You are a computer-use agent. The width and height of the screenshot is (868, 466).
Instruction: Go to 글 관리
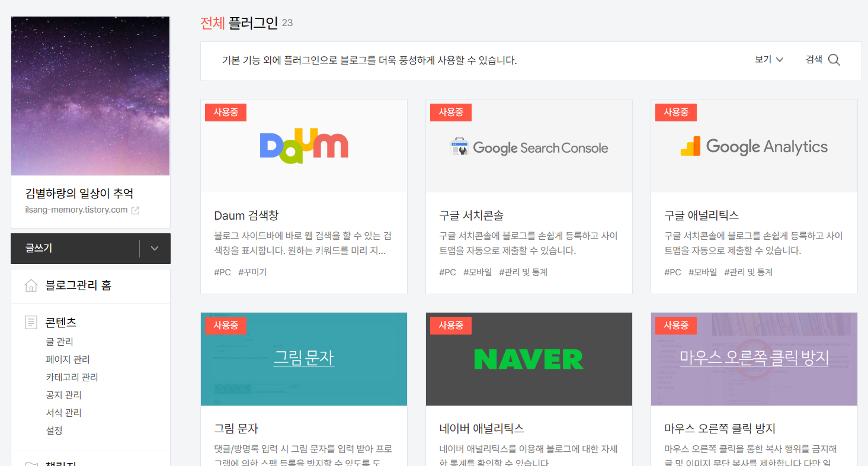[59, 342]
